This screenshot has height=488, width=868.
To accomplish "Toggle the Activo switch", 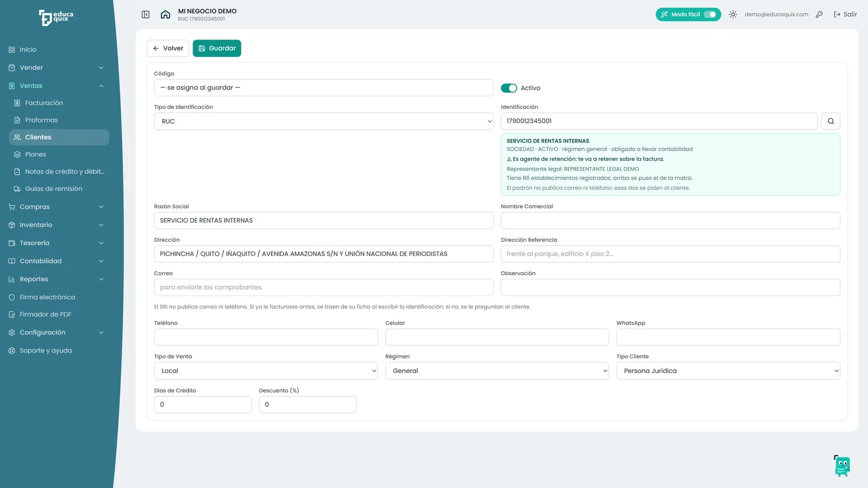I will [509, 88].
